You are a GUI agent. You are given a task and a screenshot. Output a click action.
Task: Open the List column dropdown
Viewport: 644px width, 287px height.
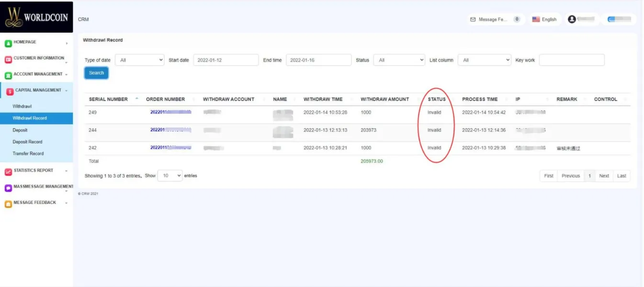click(x=484, y=60)
